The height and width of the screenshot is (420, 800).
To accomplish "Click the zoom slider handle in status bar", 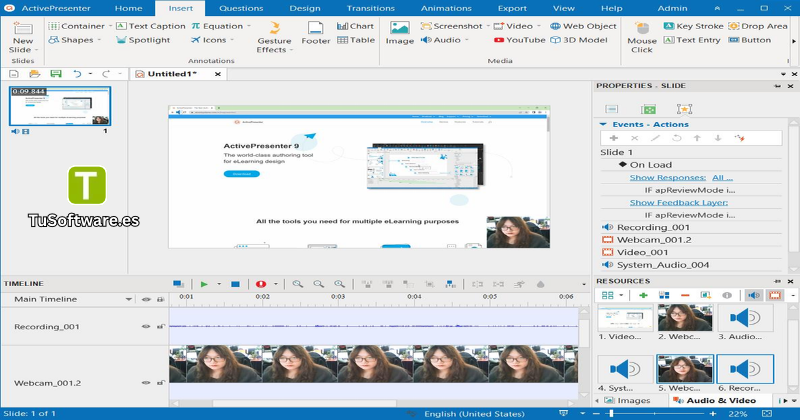I will tap(611, 414).
